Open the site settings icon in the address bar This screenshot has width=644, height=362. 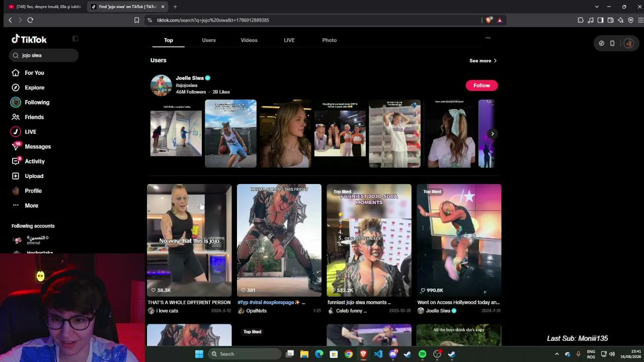tap(149, 20)
